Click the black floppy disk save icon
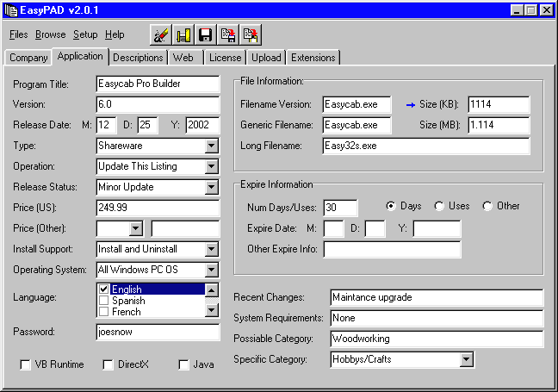 [x=206, y=34]
